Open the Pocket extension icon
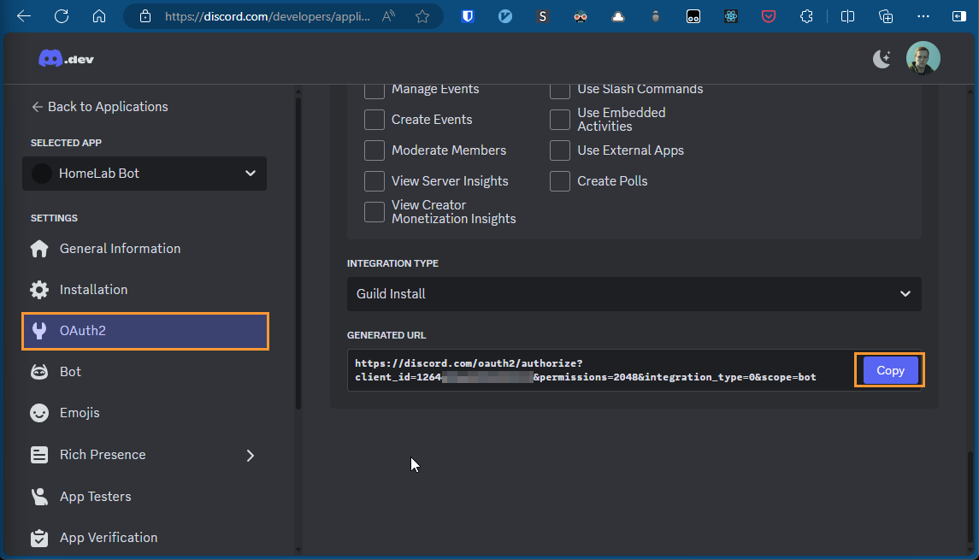979x560 pixels. (x=768, y=16)
